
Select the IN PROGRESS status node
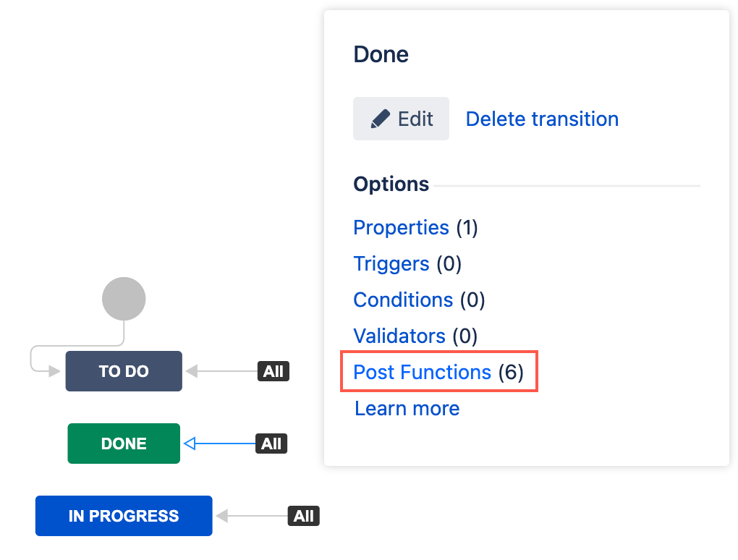(x=124, y=516)
